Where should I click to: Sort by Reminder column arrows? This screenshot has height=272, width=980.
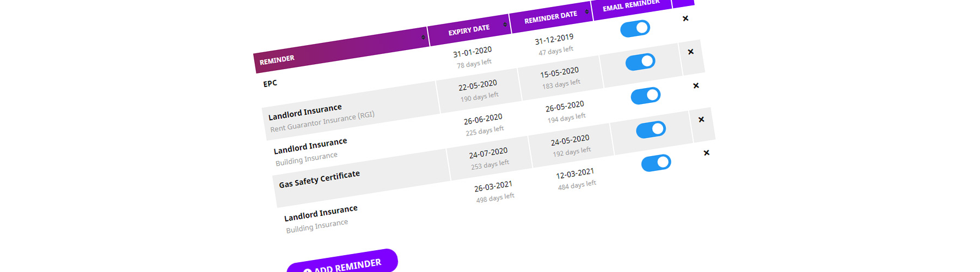click(423, 37)
